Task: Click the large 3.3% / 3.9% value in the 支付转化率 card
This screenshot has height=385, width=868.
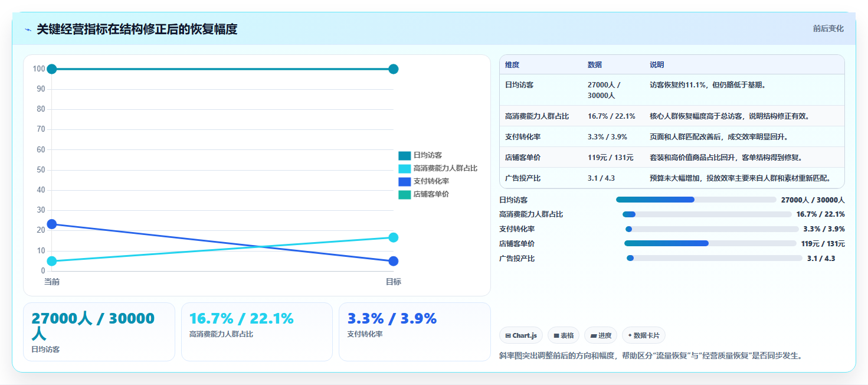Action: pos(392,319)
